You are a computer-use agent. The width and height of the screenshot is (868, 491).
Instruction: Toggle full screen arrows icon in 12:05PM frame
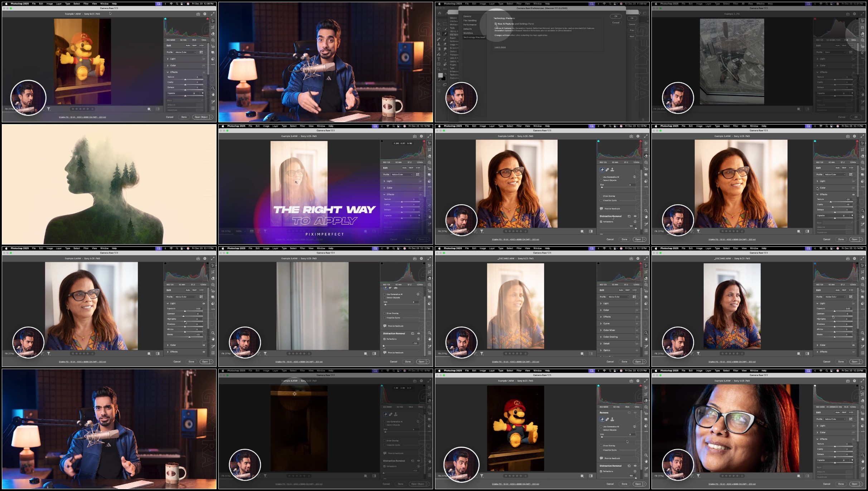[213, 14]
